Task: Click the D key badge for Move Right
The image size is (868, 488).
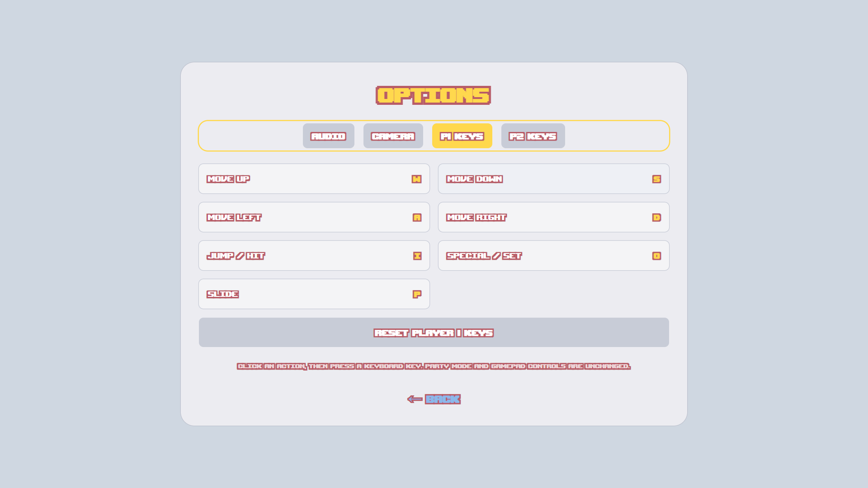Action: point(656,217)
